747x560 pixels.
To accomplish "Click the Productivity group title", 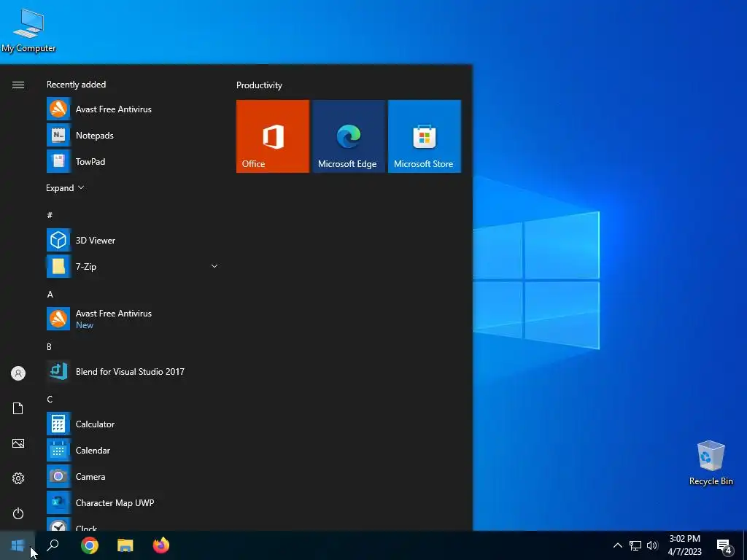I will click(x=259, y=85).
